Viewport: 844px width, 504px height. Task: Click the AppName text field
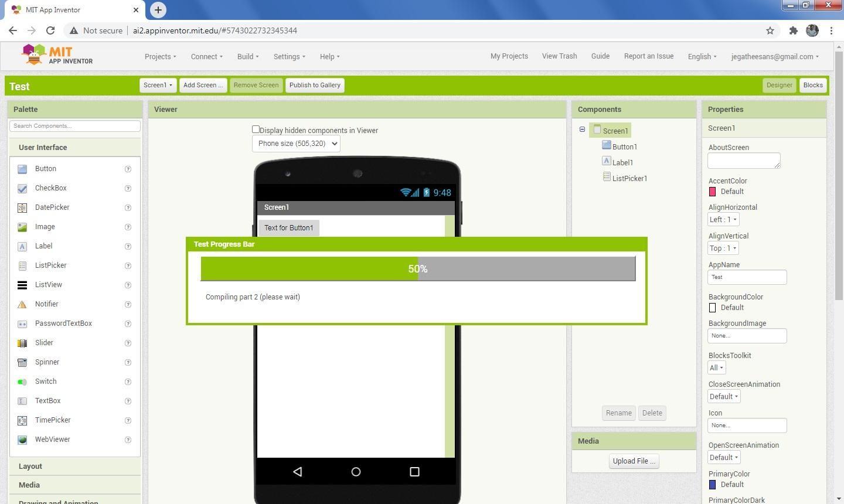747,277
